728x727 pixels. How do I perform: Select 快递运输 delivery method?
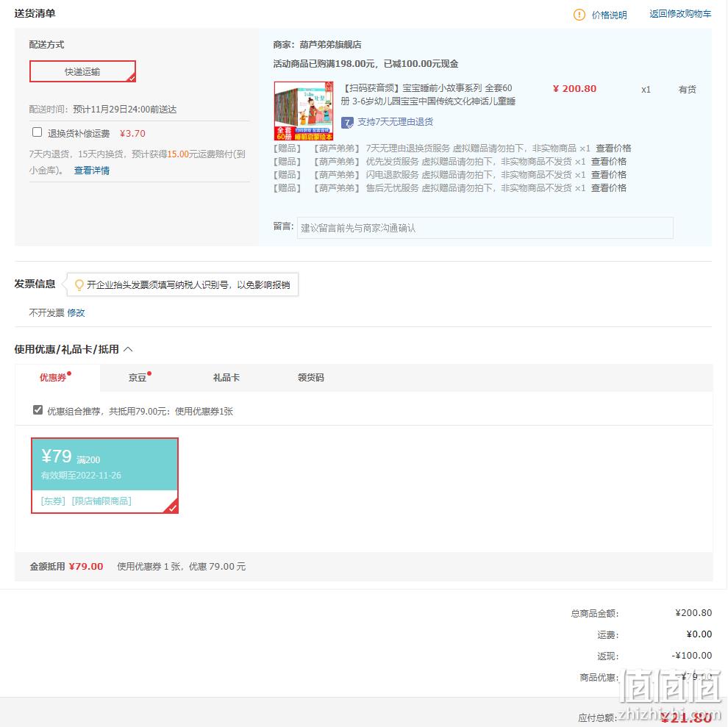[x=82, y=71]
